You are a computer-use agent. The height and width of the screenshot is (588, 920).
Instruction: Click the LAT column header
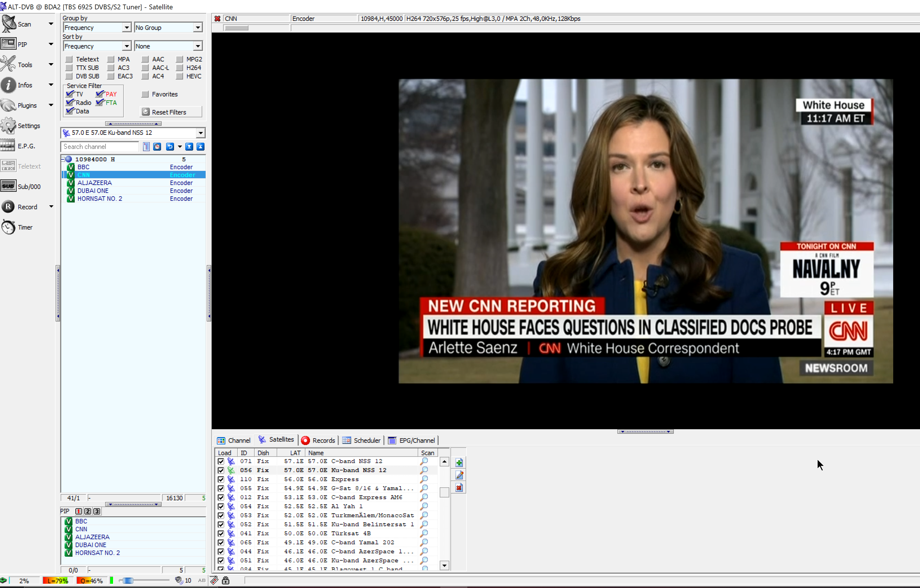coord(292,453)
